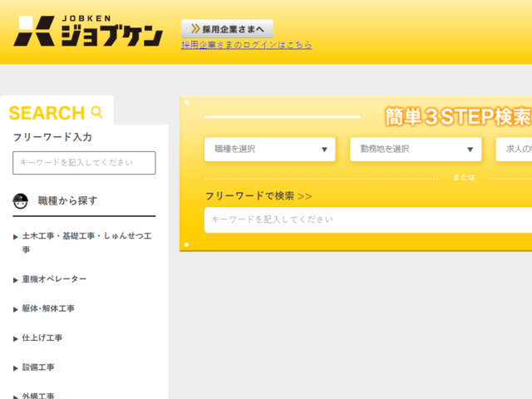Image resolution: width=532 pixels, height=399 pixels.
Task: Click the magnifier icon next to SEARCH
Action: click(x=97, y=112)
